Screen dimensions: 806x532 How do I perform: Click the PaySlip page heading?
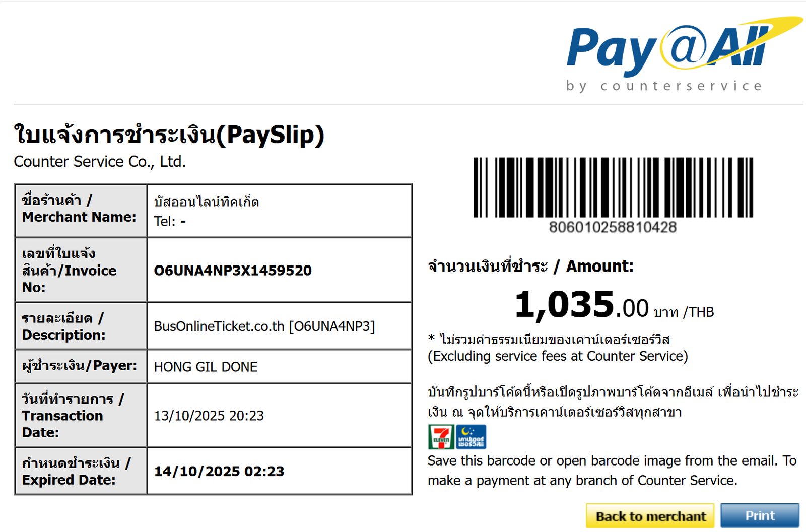click(169, 135)
